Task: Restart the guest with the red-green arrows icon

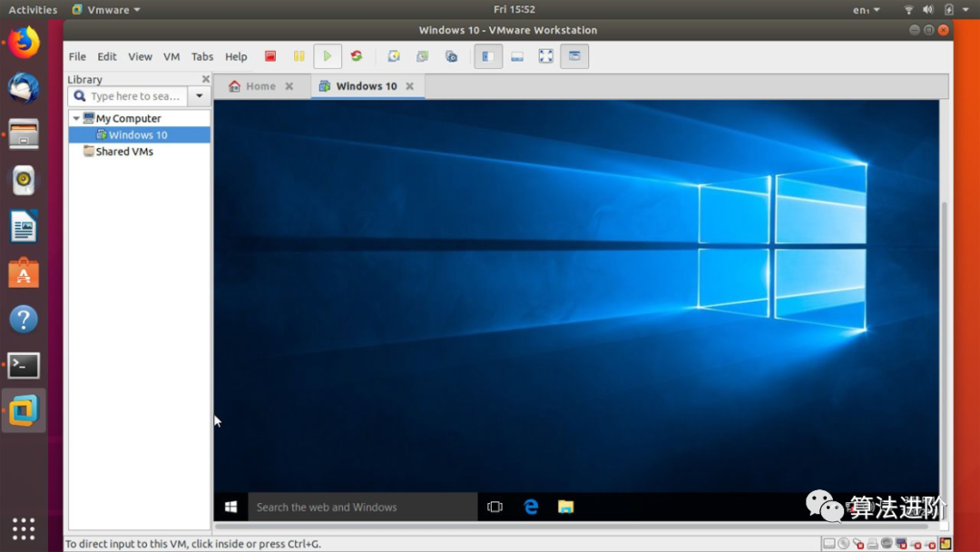Action: pos(357,56)
